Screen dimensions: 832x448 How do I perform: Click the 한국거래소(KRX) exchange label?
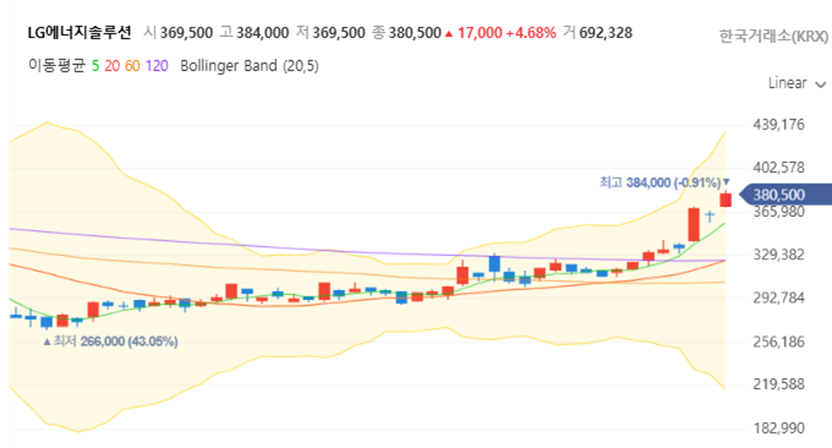tap(773, 36)
